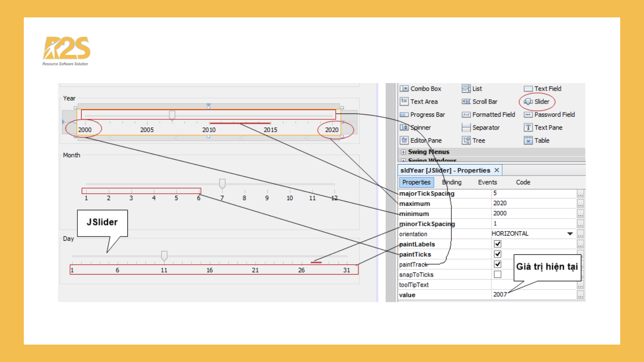Select the Spinner component icon

pos(404,128)
